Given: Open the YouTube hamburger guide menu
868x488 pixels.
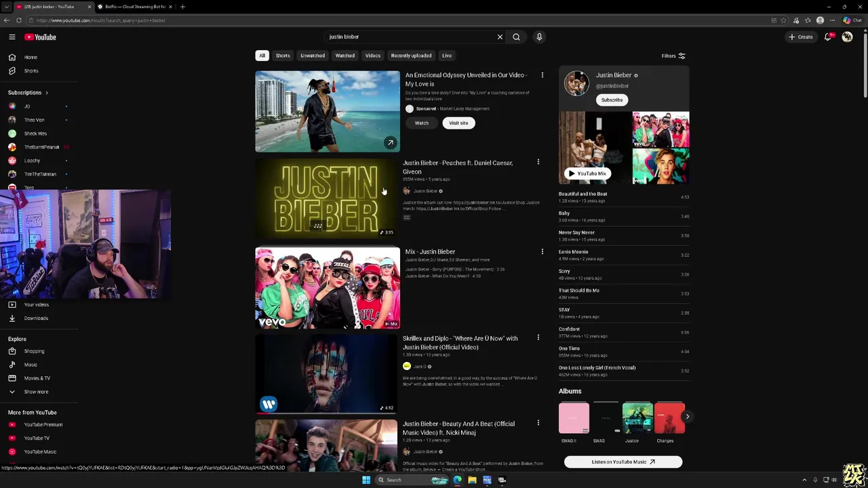Looking at the screenshot, I should point(12,37).
